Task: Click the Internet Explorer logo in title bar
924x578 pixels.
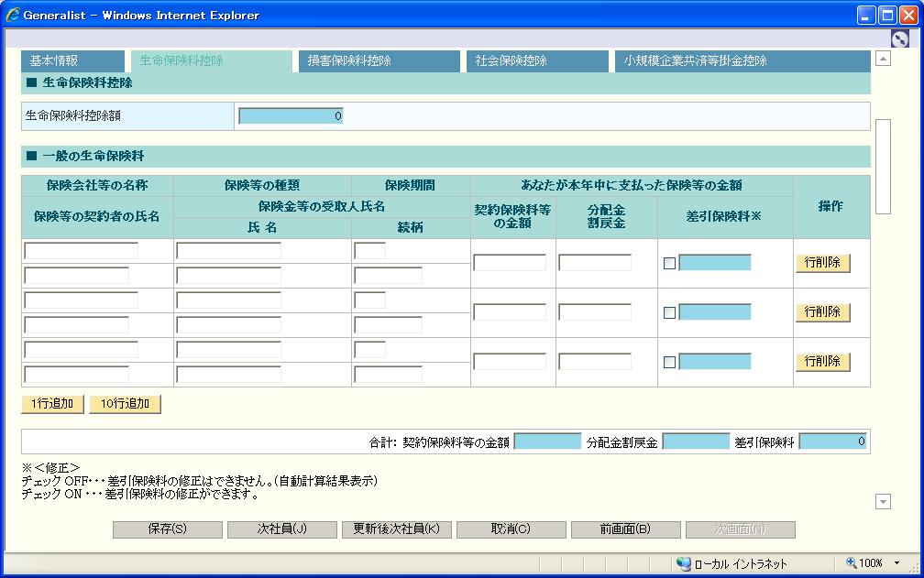Action: 13,15
